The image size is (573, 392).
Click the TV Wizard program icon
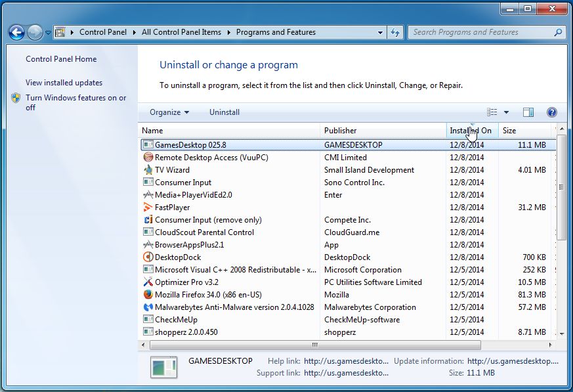click(x=148, y=169)
